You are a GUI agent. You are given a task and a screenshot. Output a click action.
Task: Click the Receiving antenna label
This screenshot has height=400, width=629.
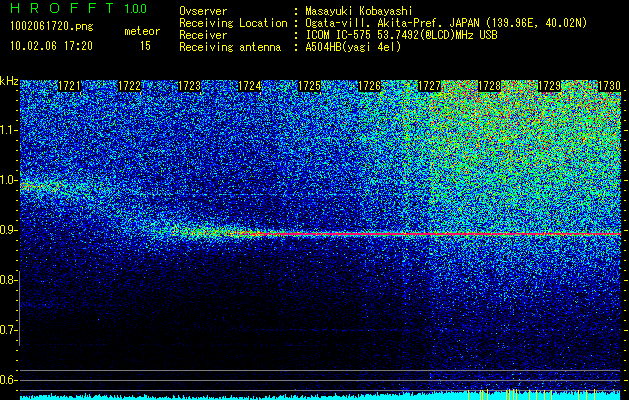pyautogui.click(x=230, y=47)
